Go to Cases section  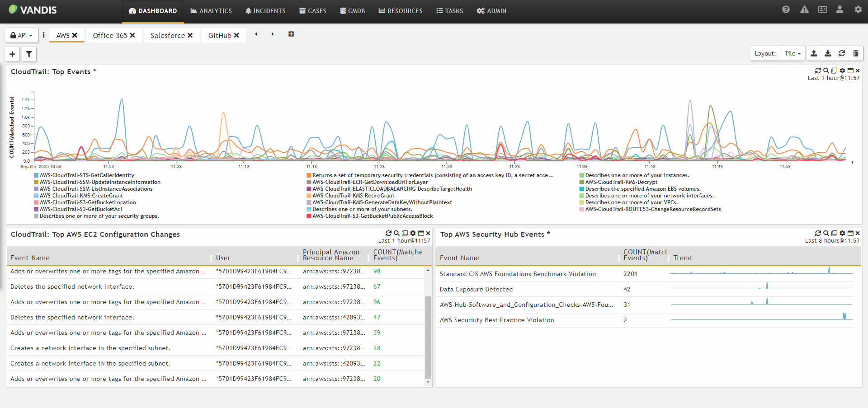click(313, 11)
